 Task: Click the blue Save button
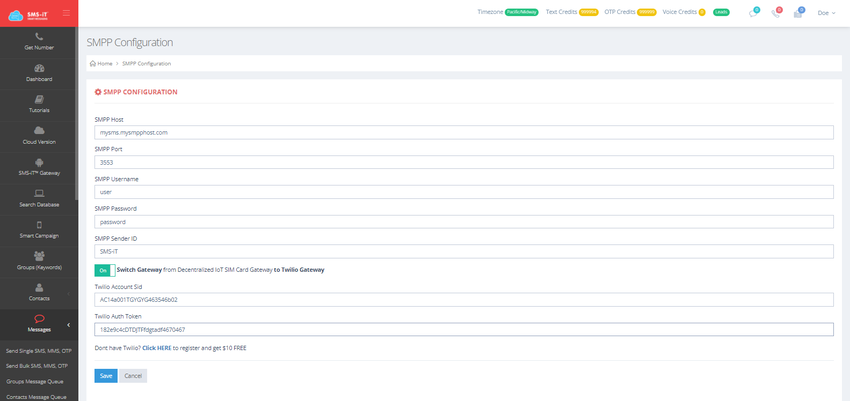coord(106,376)
